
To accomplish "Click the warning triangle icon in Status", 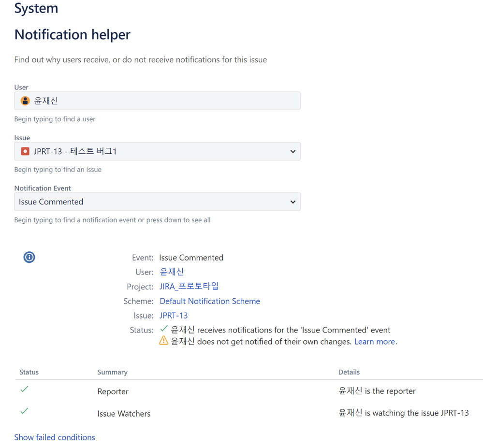I will coord(163,341).
